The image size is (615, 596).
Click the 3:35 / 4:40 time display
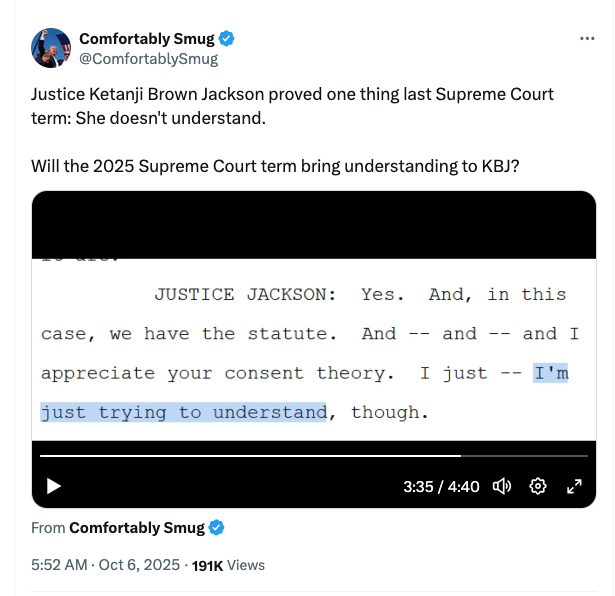441,487
